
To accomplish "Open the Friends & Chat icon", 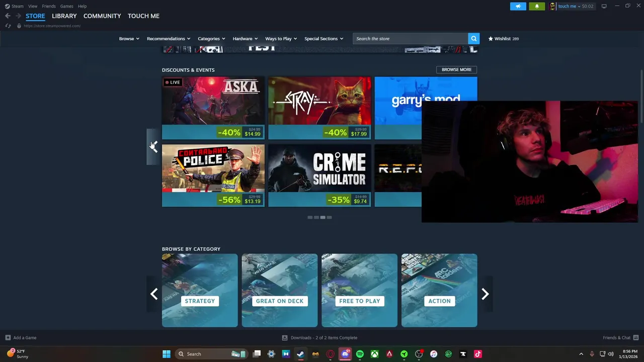I will pyautogui.click(x=635, y=338).
